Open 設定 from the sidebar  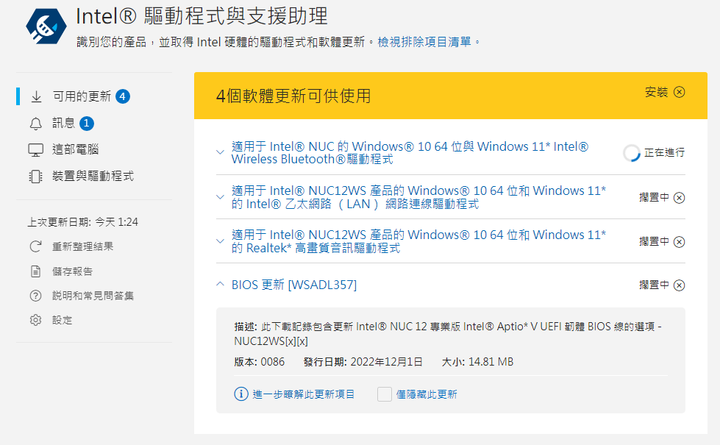pos(62,320)
